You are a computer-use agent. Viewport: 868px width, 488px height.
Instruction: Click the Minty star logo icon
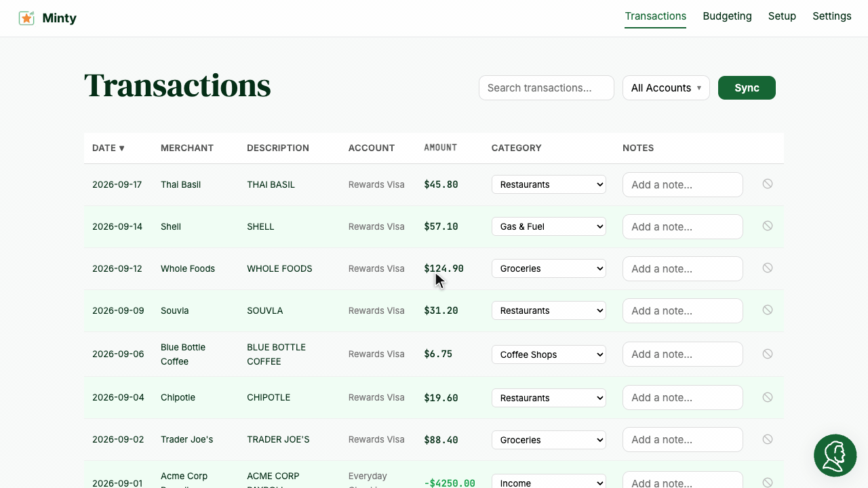coord(26,18)
